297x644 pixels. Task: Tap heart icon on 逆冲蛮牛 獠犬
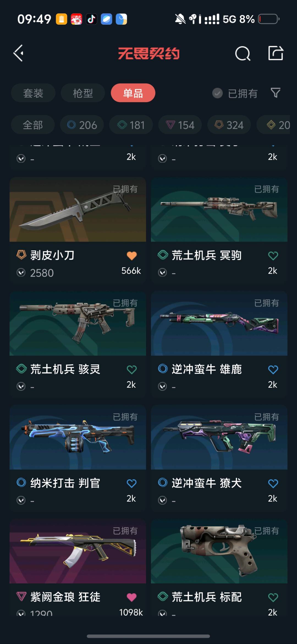pos(273,483)
